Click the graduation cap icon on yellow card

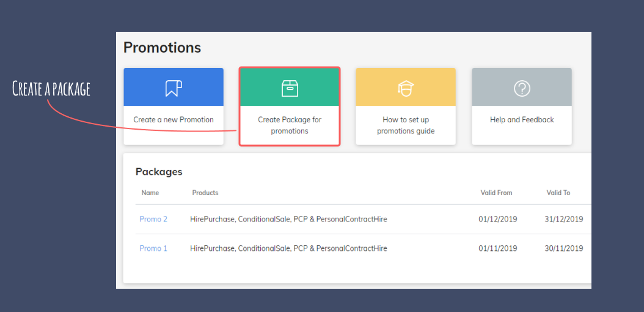406,88
